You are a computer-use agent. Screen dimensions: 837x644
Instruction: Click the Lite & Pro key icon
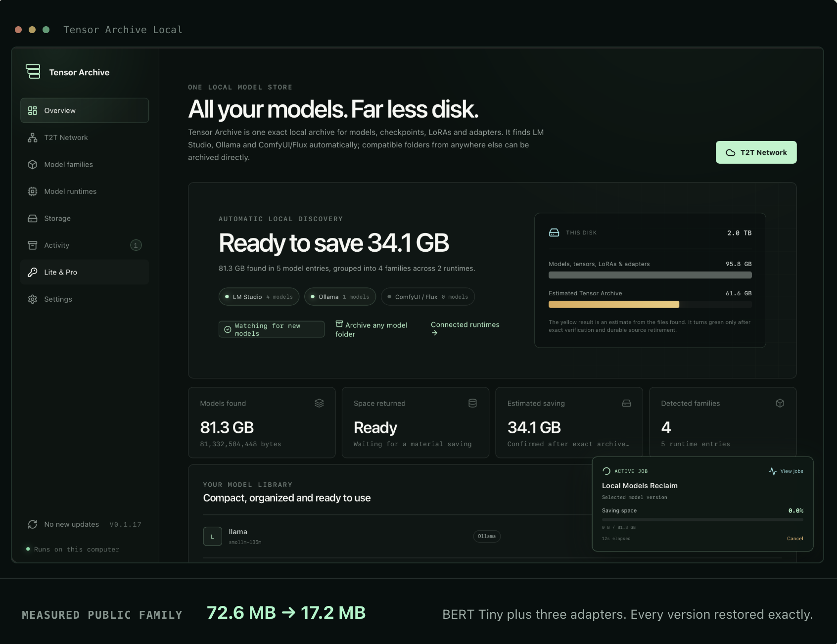pyautogui.click(x=33, y=272)
